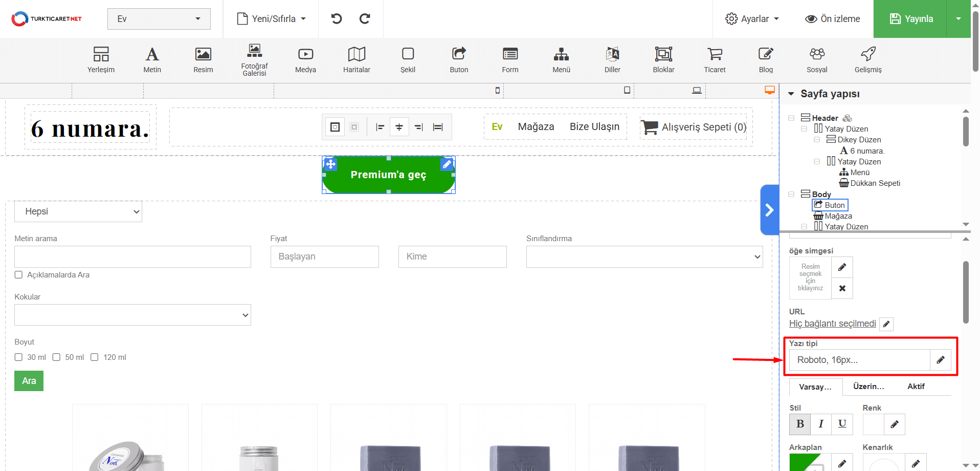Click Mağaza in the site menu
The height and width of the screenshot is (471, 980).
coord(536,126)
